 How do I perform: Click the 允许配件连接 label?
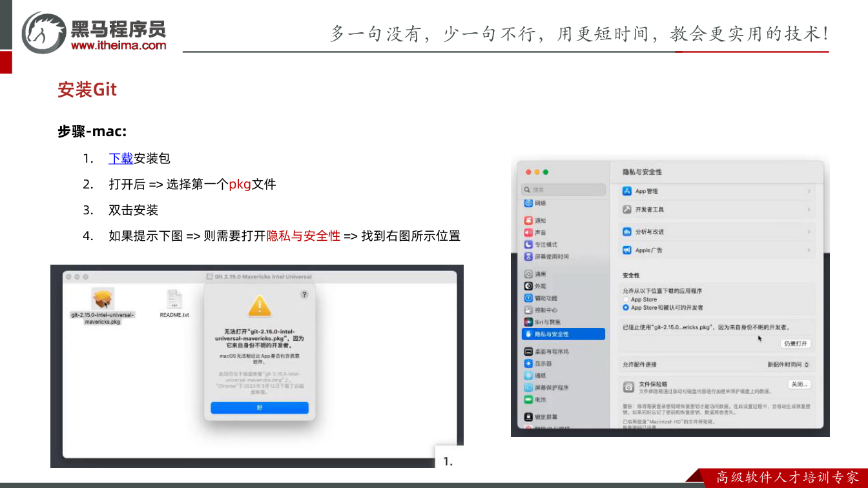(x=639, y=365)
